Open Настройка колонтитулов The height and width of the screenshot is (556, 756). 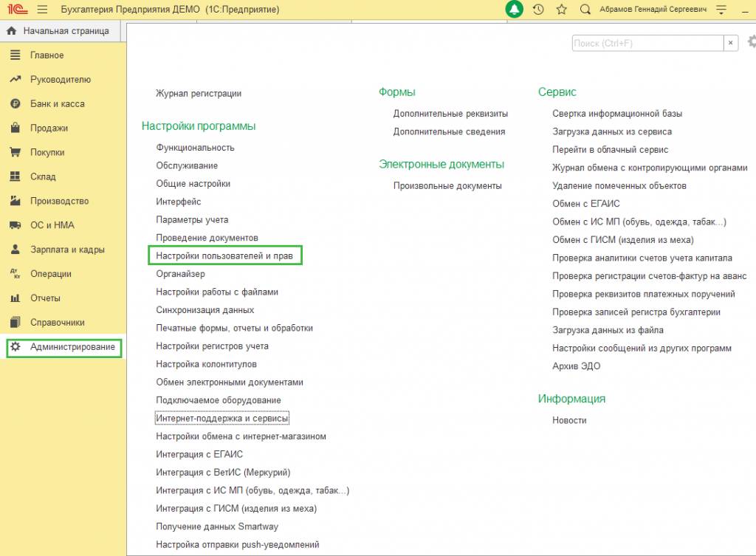[x=206, y=364]
